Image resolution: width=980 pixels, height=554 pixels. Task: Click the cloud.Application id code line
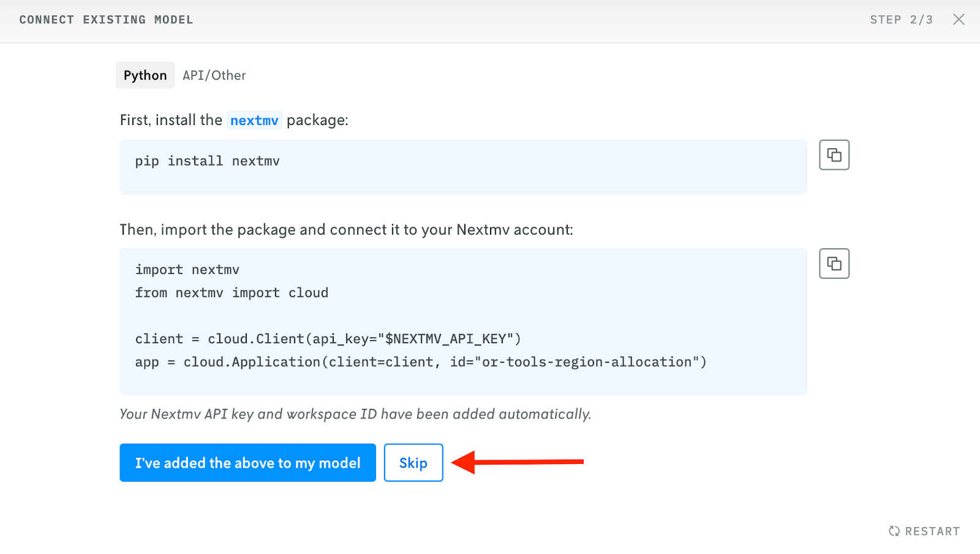(421, 362)
